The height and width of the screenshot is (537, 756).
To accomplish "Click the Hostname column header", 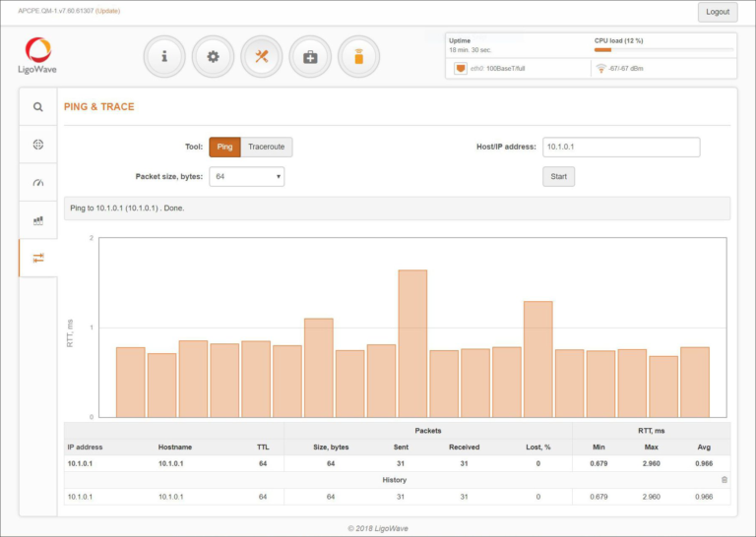I will point(175,447).
